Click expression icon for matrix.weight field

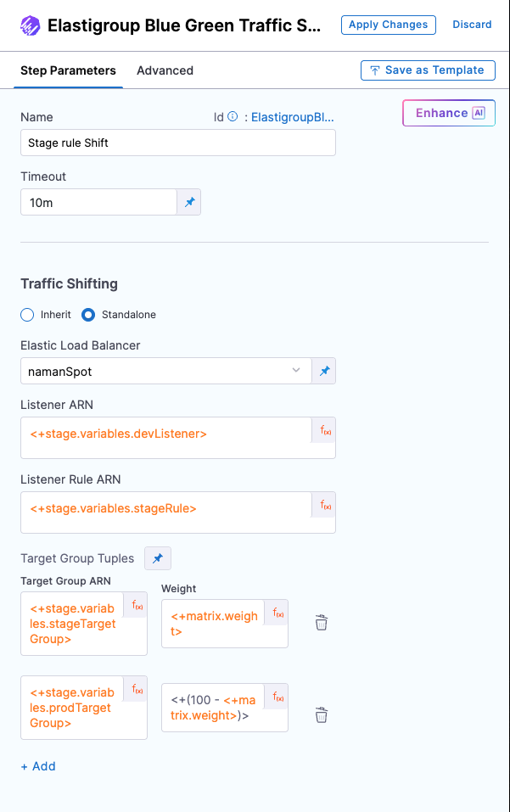277,613
